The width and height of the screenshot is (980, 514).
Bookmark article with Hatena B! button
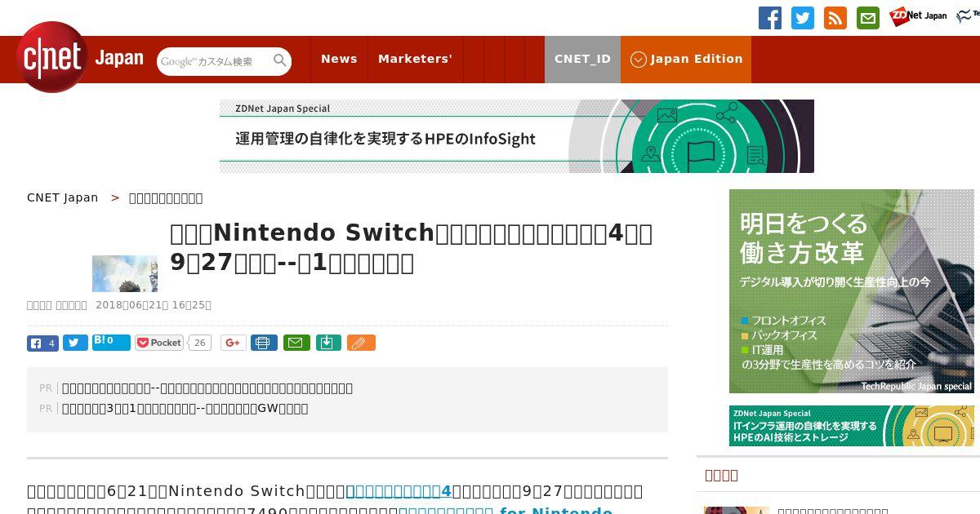click(111, 342)
